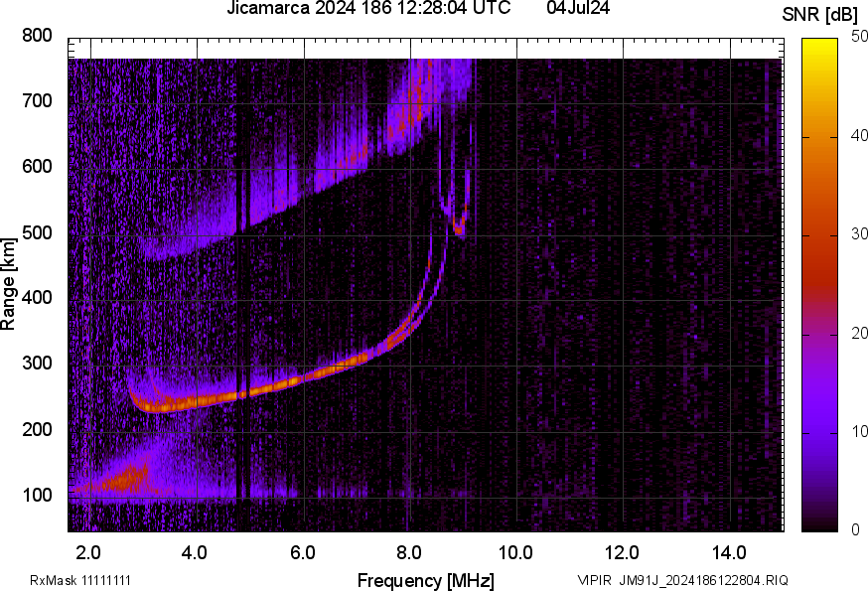The width and height of the screenshot is (868, 591).
Task: Click the 'Range [km]' axis label
Action: click(x=8, y=284)
